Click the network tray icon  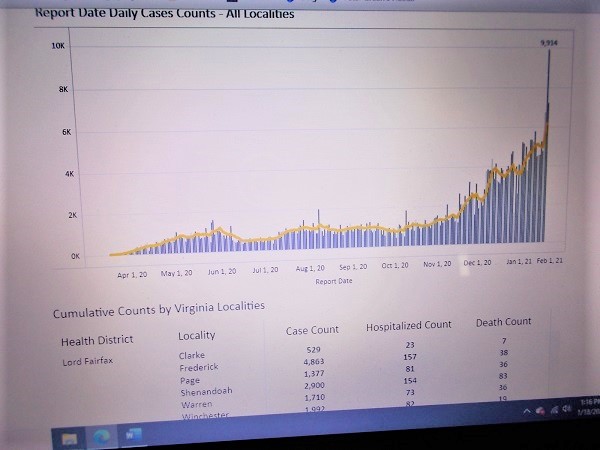point(557,409)
